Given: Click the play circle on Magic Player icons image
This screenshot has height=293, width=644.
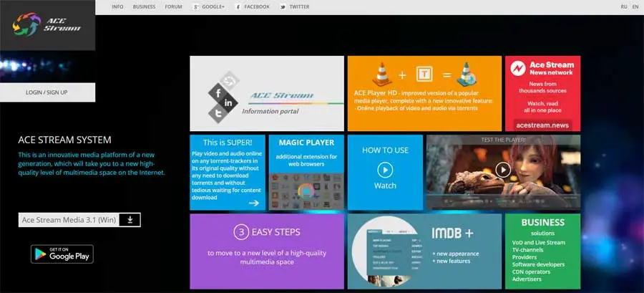Looking at the screenshot, I should coord(306,191).
